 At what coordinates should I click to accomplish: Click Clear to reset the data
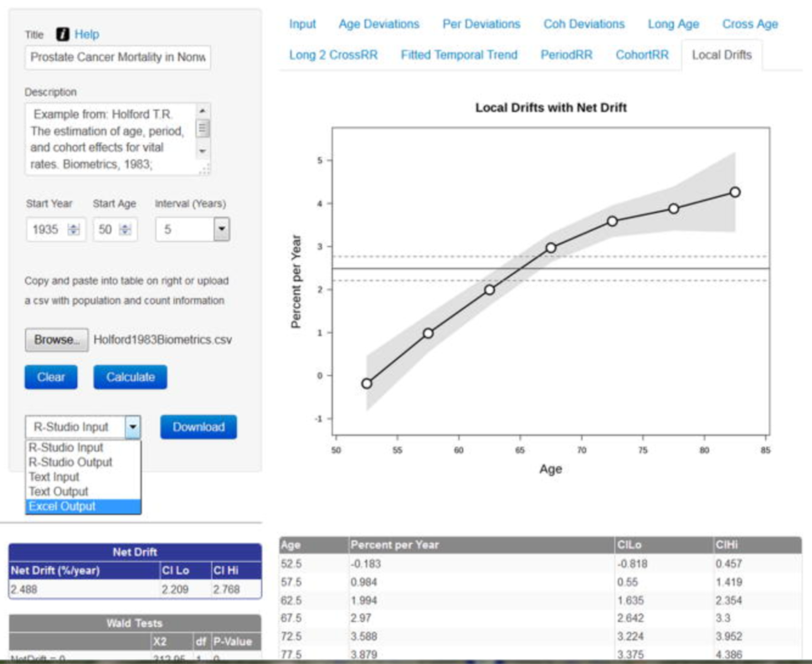point(51,378)
